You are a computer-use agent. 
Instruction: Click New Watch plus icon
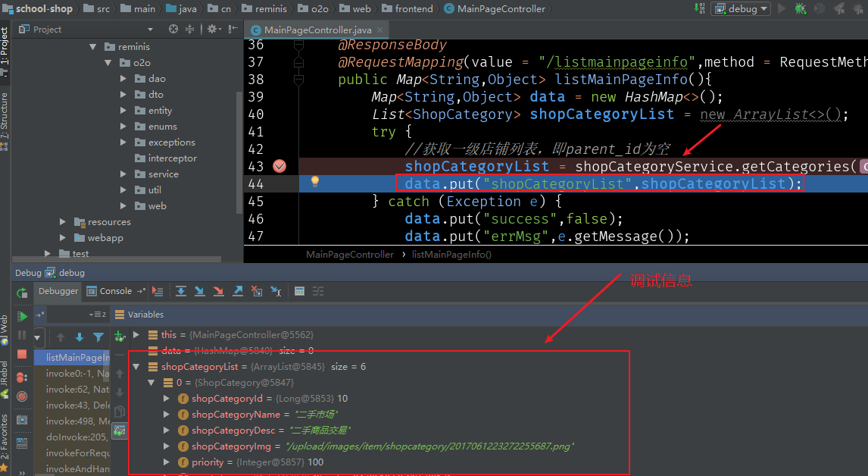point(120,335)
